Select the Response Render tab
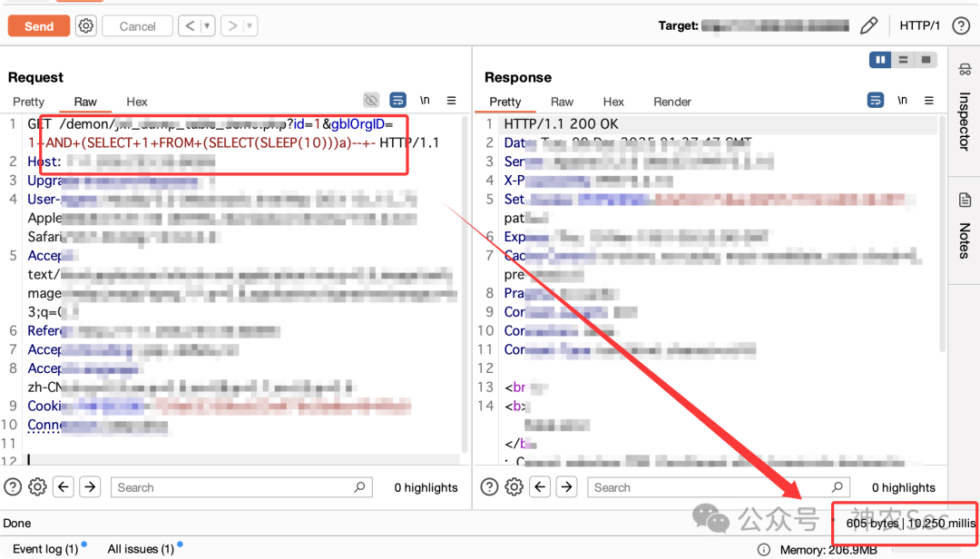Image resolution: width=980 pixels, height=559 pixels. click(671, 102)
